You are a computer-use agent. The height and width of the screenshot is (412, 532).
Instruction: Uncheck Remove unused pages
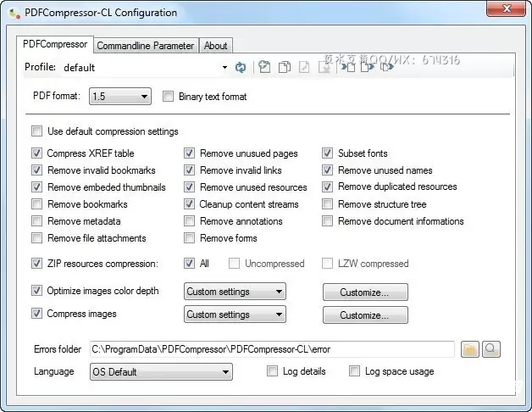(189, 153)
